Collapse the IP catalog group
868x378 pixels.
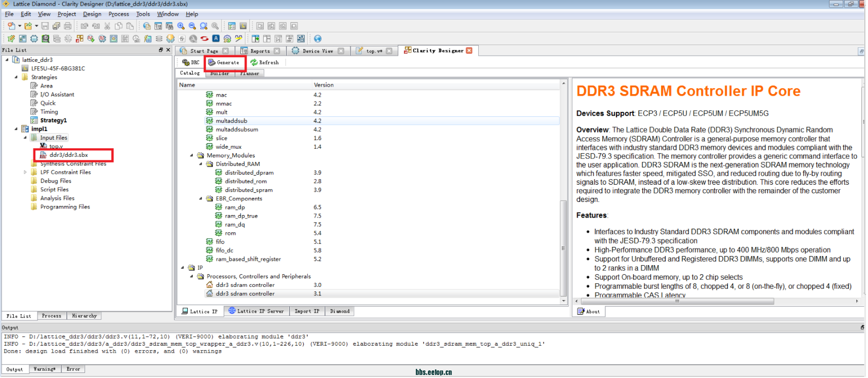click(182, 268)
